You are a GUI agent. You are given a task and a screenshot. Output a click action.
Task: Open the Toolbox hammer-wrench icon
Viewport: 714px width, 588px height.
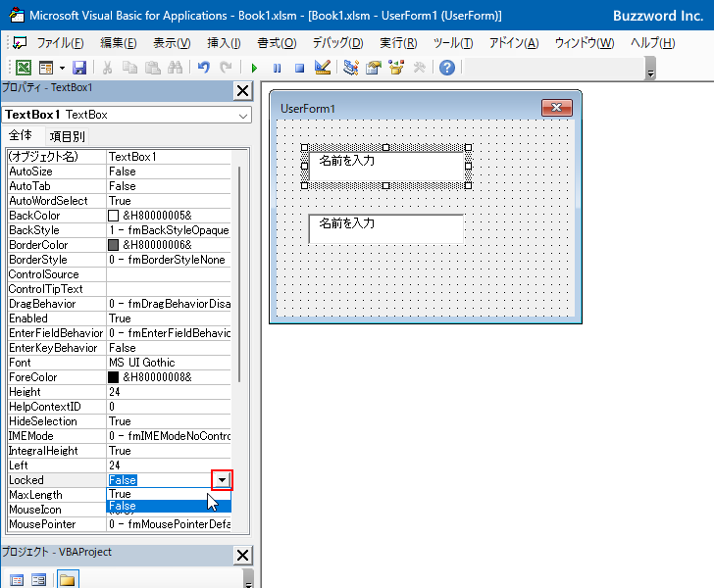click(x=419, y=68)
